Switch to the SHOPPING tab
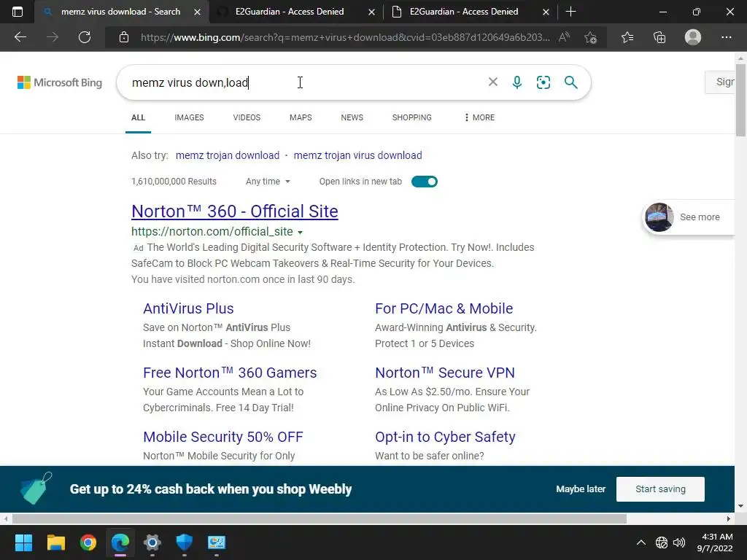747x560 pixels. [412, 117]
